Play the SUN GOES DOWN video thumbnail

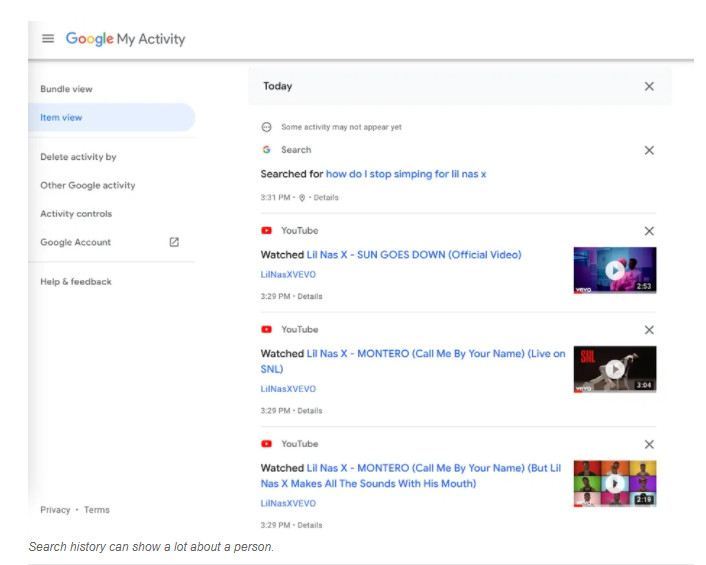pos(614,270)
